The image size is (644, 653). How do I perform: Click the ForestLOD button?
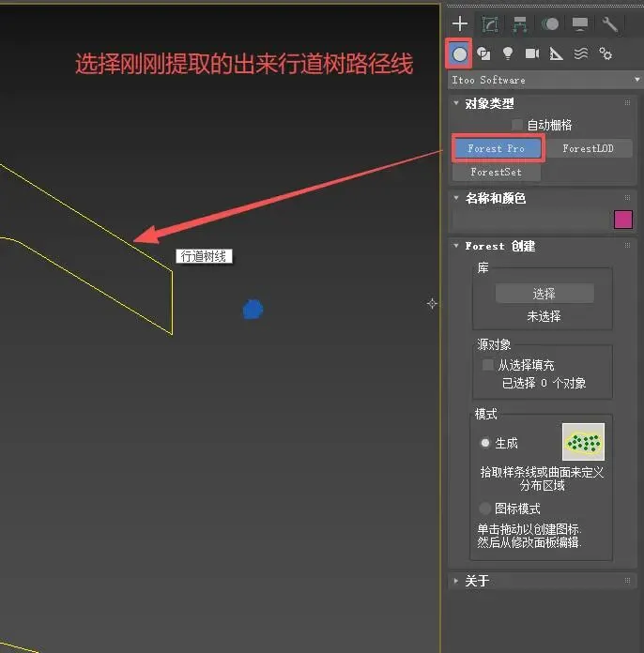point(589,148)
